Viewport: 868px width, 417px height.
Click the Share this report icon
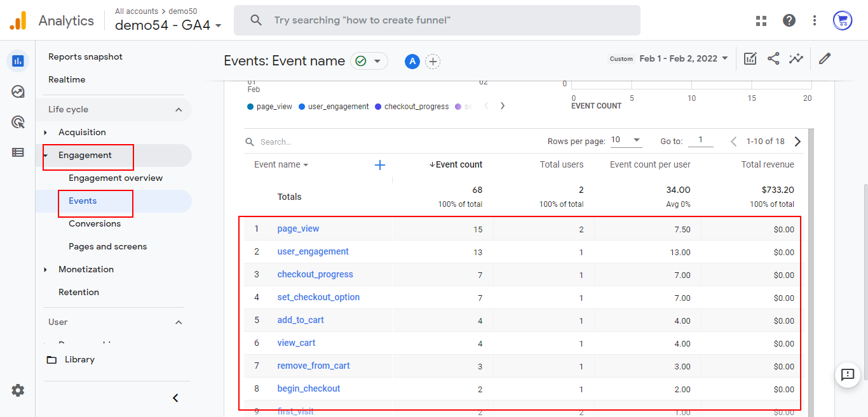773,58
